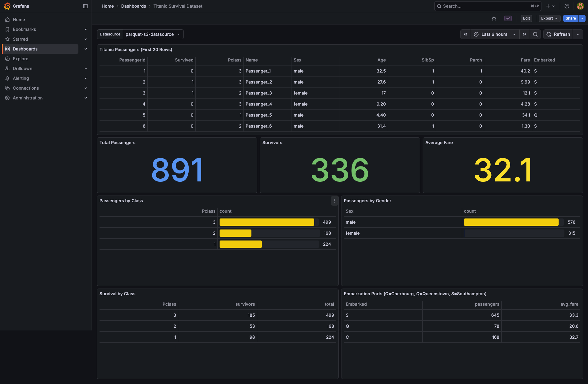Click the Average Fare 32.1 value

tap(503, 170)
